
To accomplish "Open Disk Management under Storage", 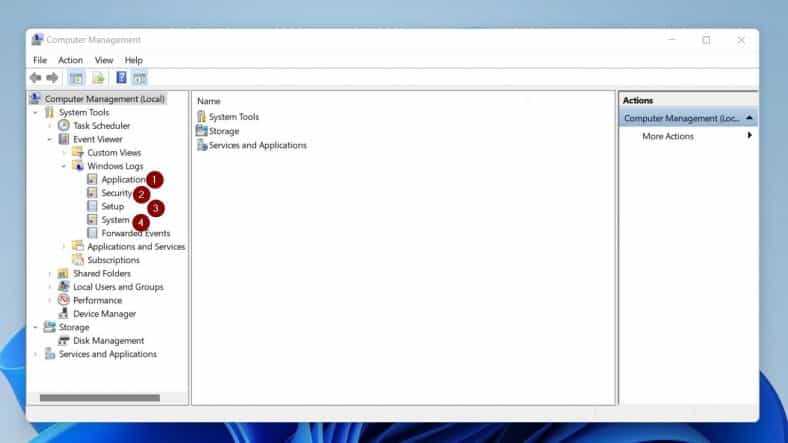I will (108, 340).
